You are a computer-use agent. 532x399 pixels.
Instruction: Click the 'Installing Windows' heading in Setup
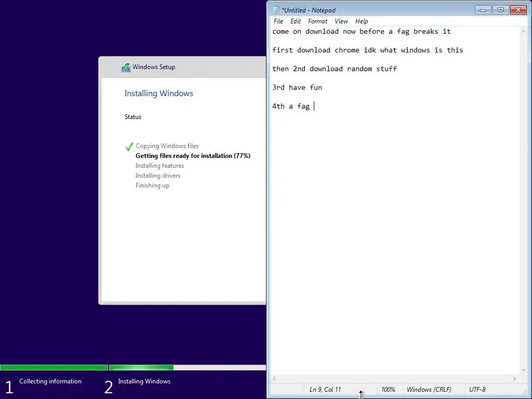[158, 94]
